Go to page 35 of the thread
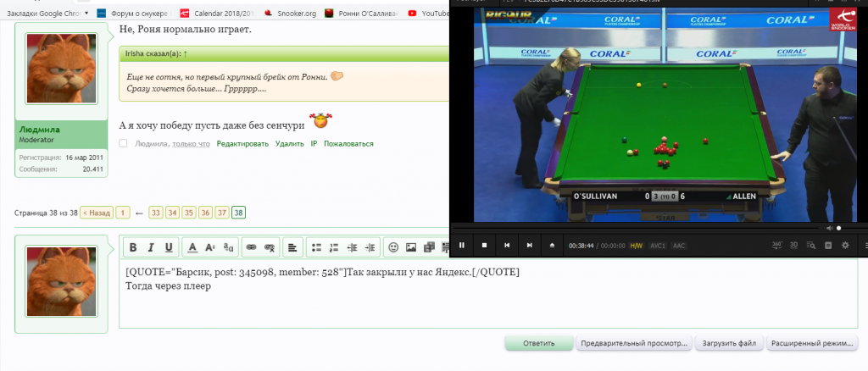The height and width of the screenshot is (371, 868). (189, 213)
